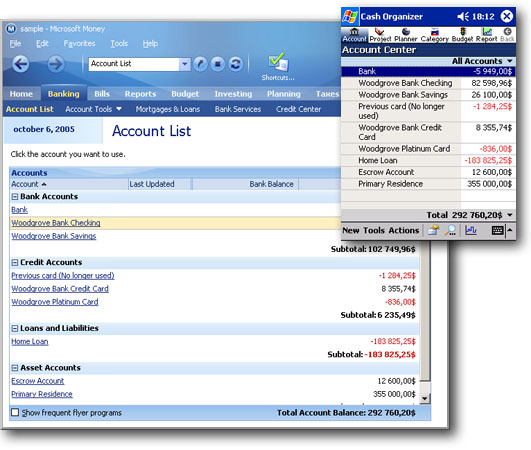Open Bank Services in the sub-navigation
The width and height of the screenshot is (531, 450).
pos(238,109)
